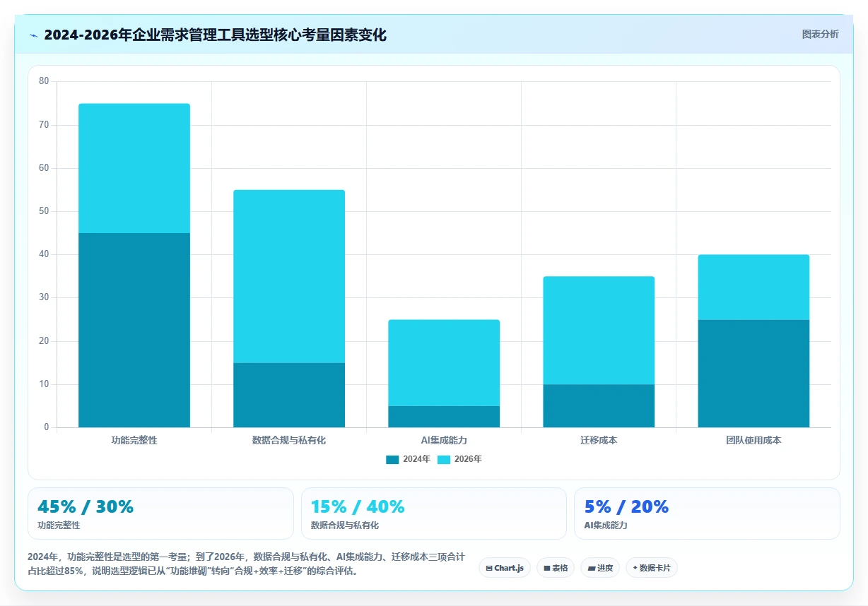Toggle the 2024年 legend color box
The height and width of the screenshot is (606, 868).
tap(392, 459)
